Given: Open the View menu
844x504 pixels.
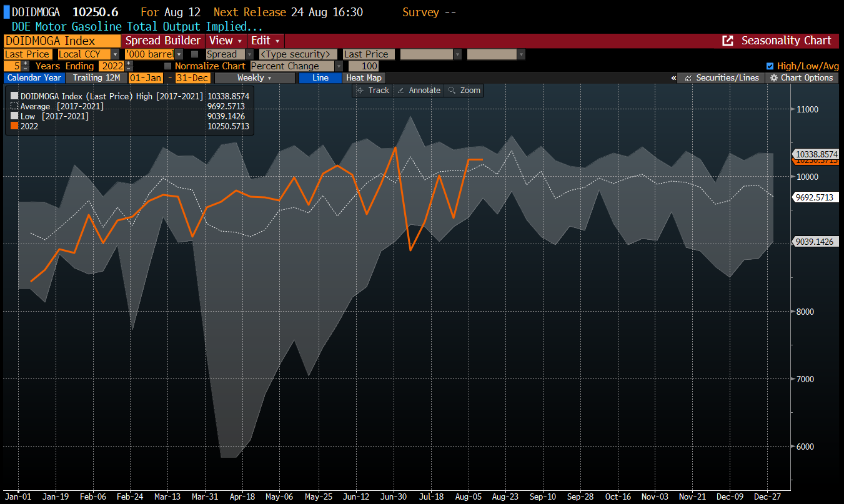Looking at the screenshot, I should pos(225,41).
